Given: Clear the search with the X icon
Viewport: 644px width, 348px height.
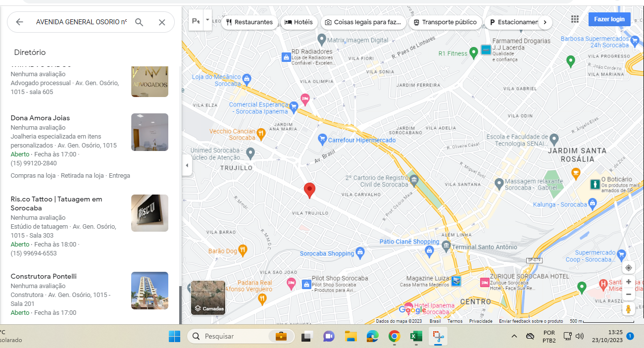Looking at the screenshot, I should (162, 22).
